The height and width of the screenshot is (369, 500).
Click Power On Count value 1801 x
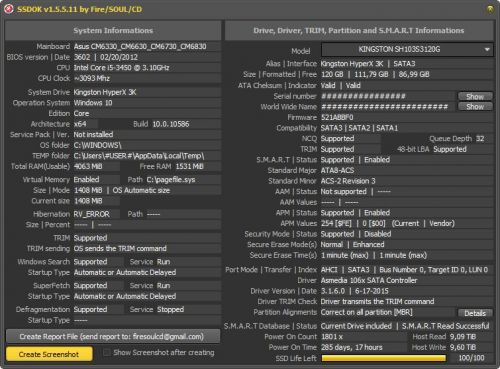pos(332,337)
